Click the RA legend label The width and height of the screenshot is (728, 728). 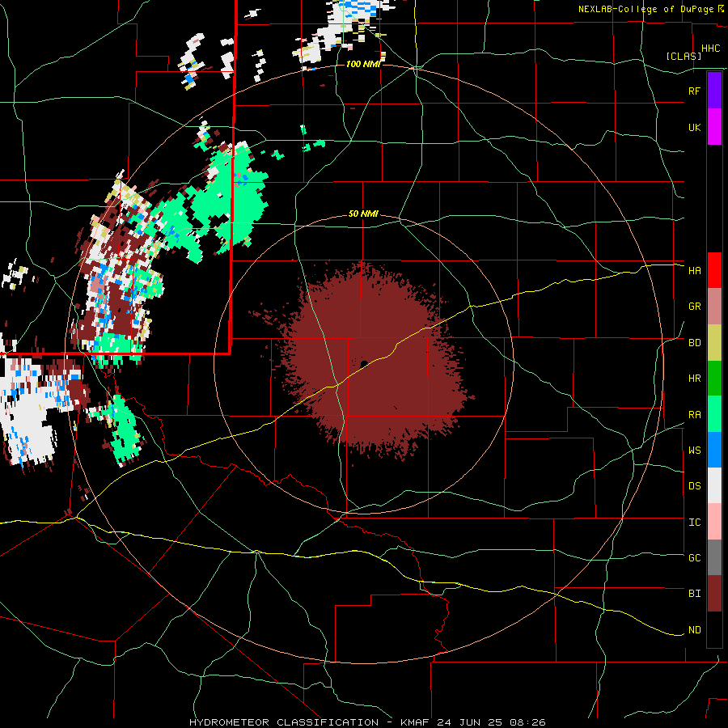694,415
